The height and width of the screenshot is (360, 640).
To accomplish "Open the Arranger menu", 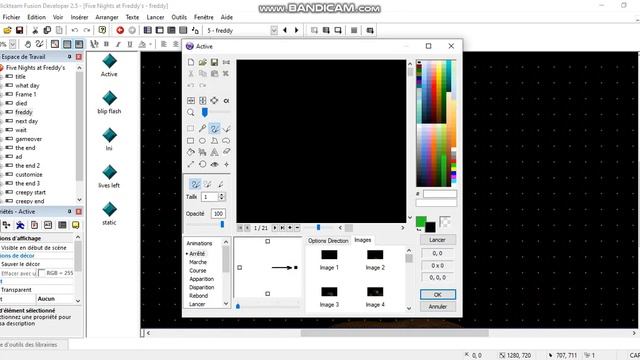I will pos(107,17).
